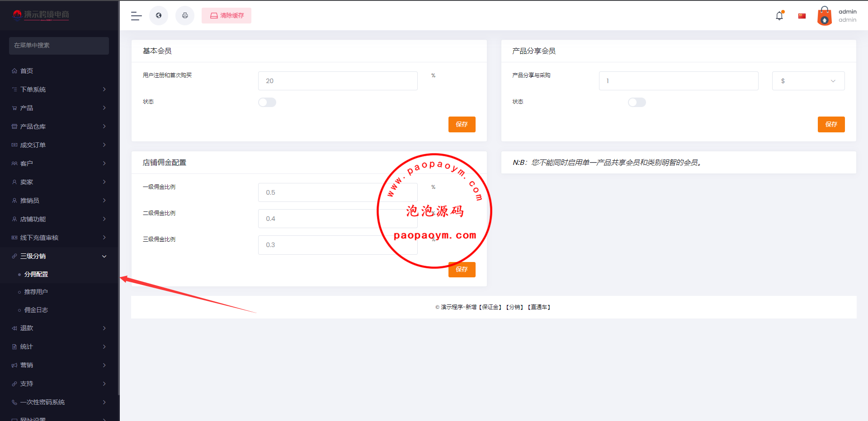This screenshot has height=421, width=868.
Task: Click the printer icon in top bar
Action: (185, 16)
